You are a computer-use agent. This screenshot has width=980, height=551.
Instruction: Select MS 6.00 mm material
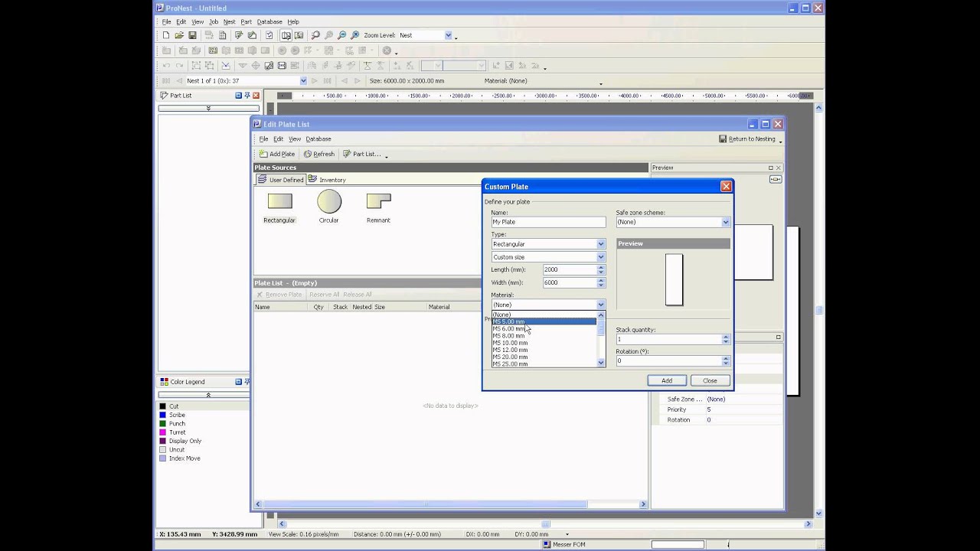(544, 329)
